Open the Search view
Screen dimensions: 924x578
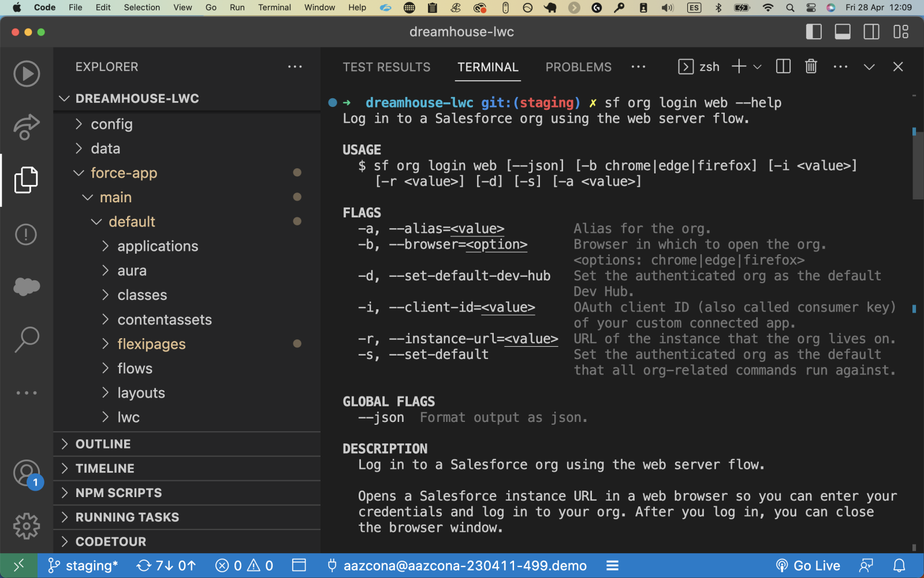[x=27, y=339]
